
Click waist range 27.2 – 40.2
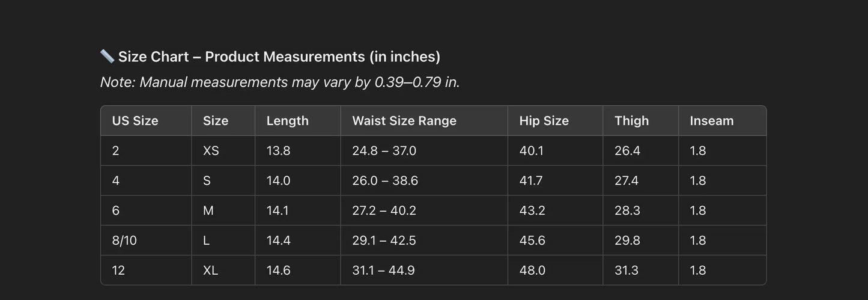(x=384, y=210)
